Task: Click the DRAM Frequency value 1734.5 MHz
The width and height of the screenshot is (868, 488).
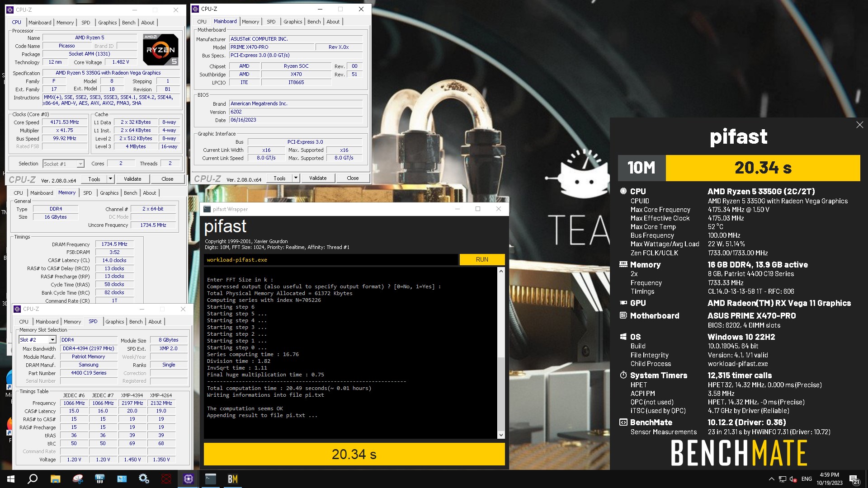Action: [114, 244]
